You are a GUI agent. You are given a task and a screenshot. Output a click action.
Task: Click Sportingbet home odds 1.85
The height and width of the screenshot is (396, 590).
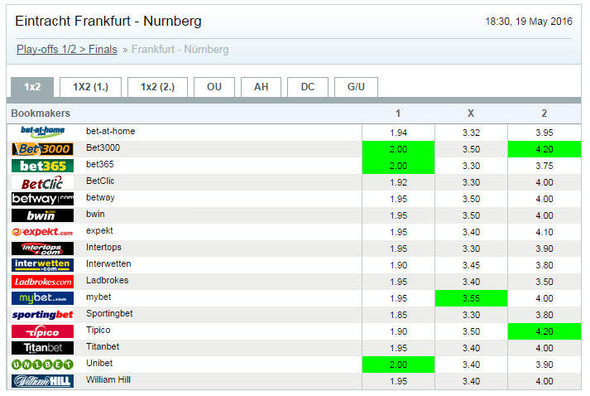tap(398, 315)
